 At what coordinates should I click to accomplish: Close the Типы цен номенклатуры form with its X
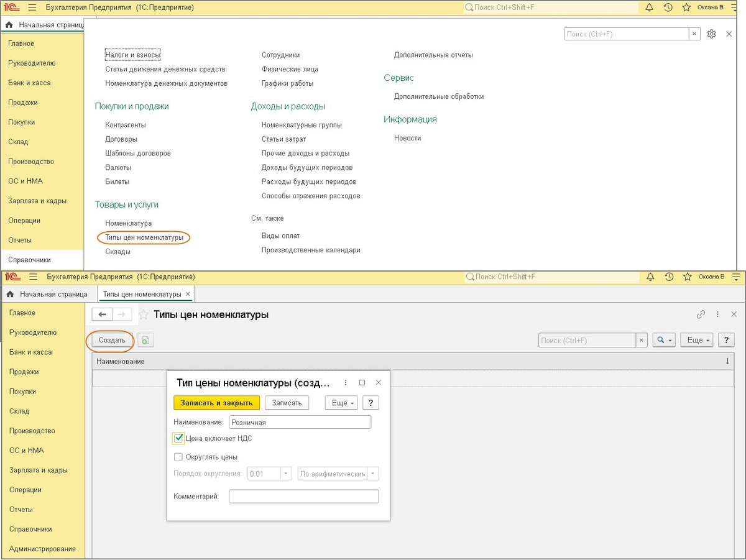(x=734, y=314)
